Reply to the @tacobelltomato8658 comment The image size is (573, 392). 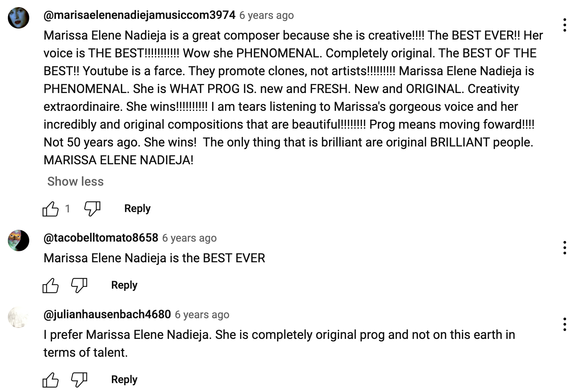(124, 285)
